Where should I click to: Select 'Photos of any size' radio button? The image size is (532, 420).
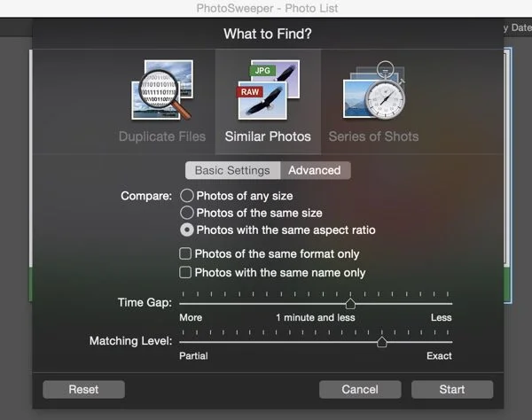point(187,196)
